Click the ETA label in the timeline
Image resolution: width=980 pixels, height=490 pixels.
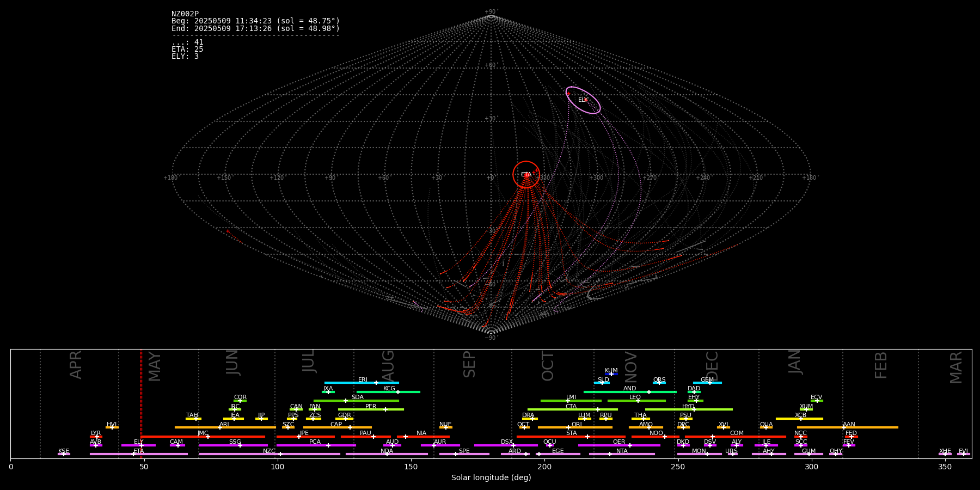[x=139, y=451]
